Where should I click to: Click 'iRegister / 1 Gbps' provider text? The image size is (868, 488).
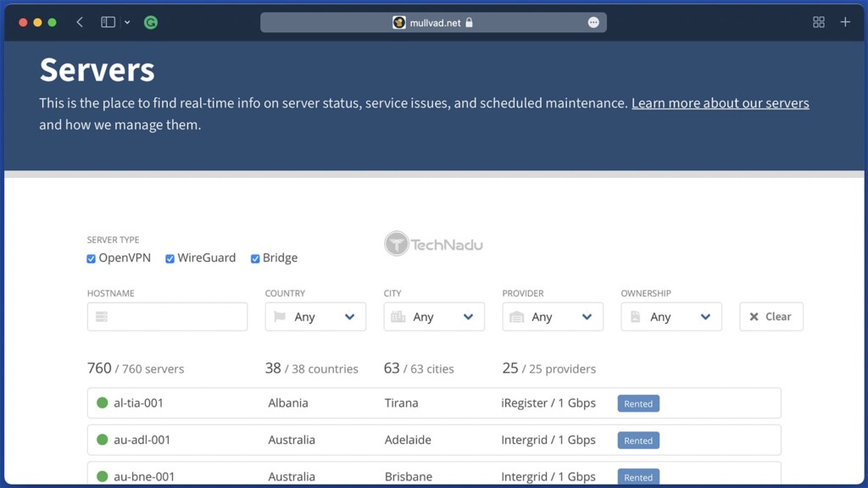pyautogui.click(x=548, y=402)
